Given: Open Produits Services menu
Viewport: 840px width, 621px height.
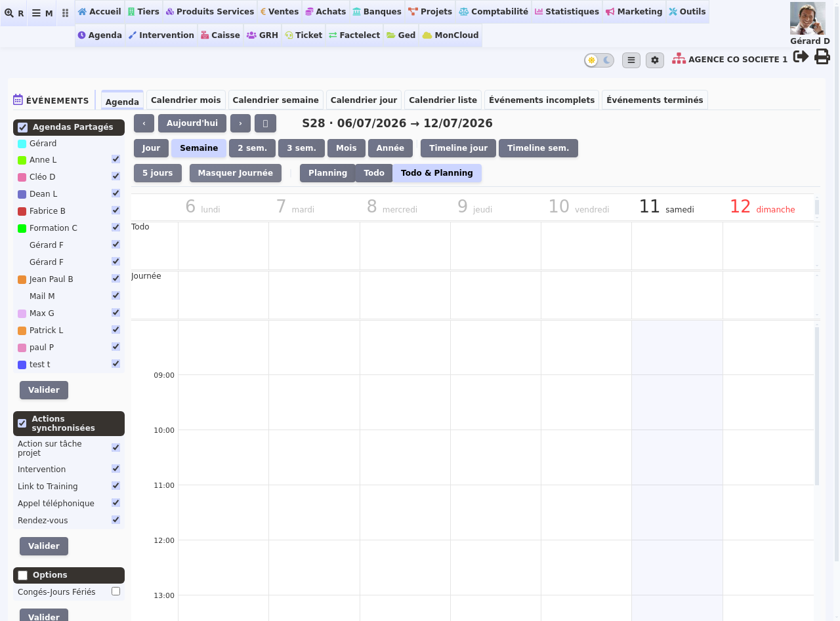Looking at the screenshot, I should [x=210, y=12].
